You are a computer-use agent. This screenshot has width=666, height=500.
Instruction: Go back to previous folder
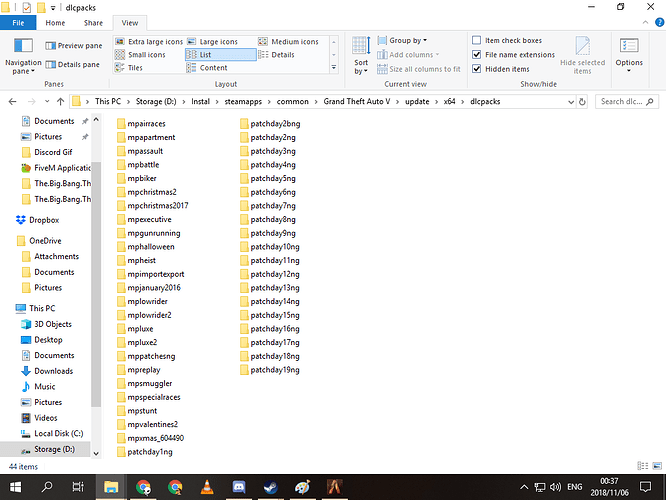12,102
